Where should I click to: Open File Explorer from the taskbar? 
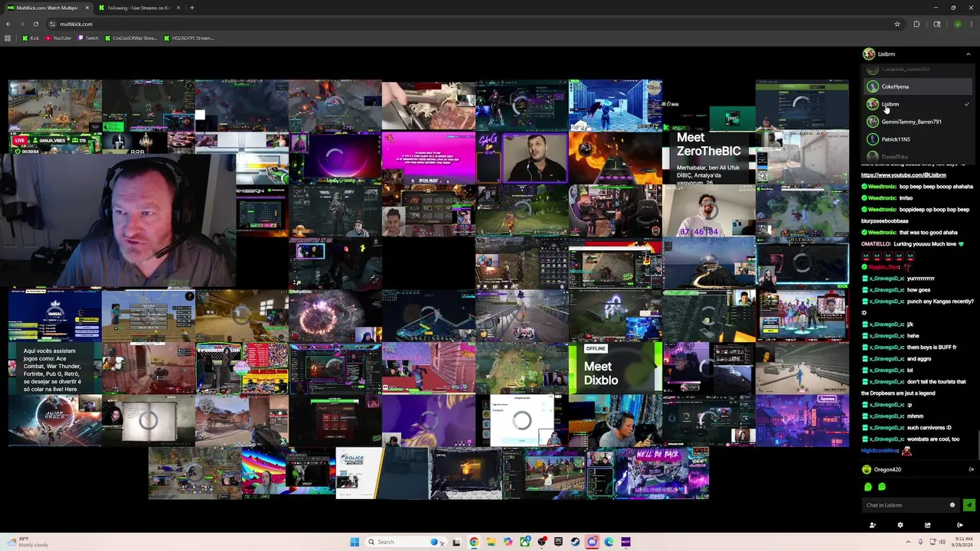pyautogui.click(x=491, y=542)
